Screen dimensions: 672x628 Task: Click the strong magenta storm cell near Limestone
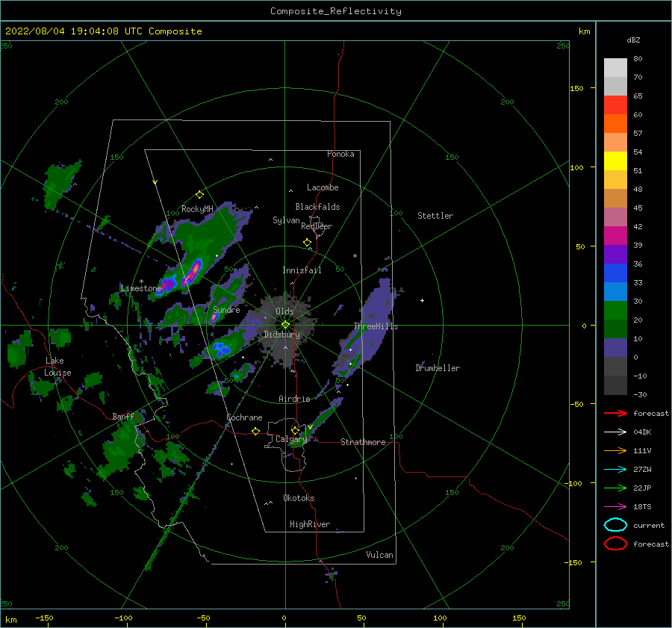point(169,285)
